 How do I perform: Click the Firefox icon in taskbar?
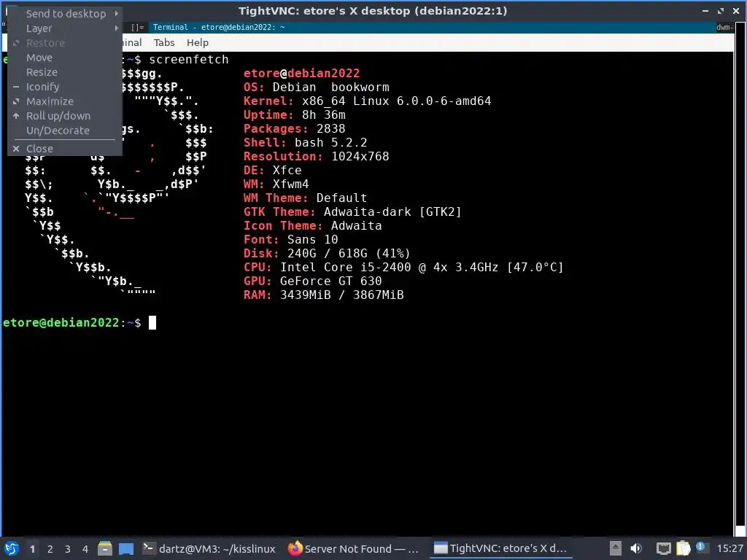295,548
